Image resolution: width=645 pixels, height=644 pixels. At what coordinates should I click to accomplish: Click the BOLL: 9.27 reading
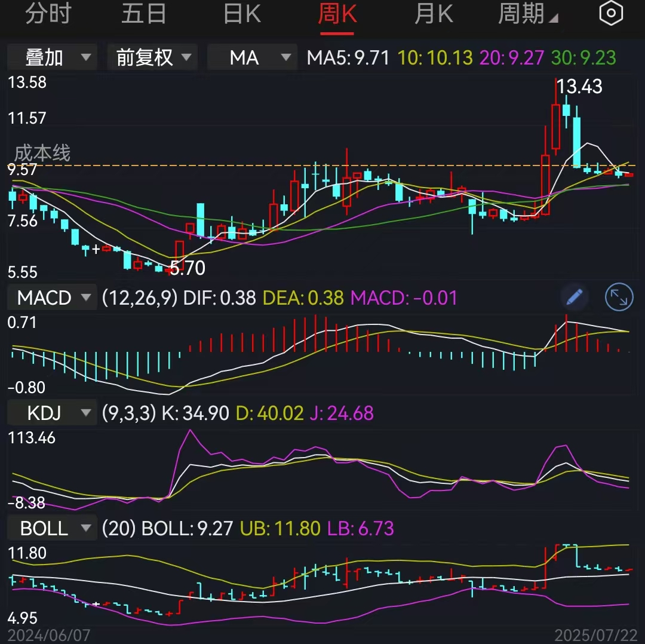(187, 528)
